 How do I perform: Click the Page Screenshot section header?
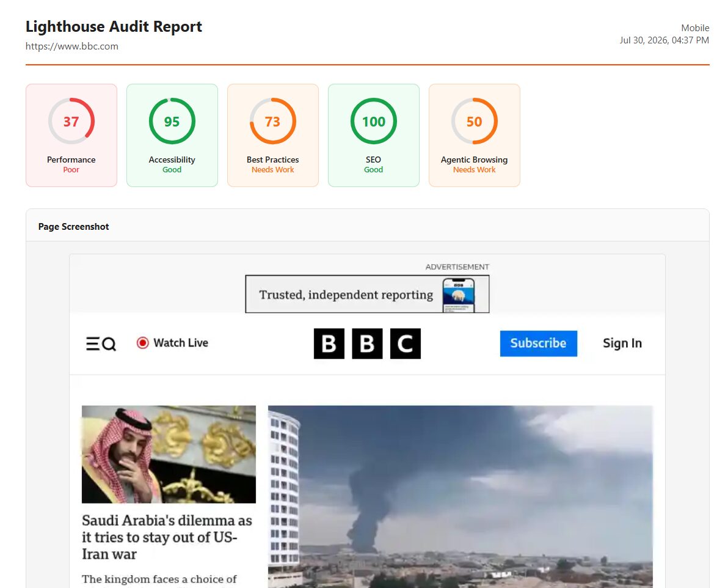[73, 226]
